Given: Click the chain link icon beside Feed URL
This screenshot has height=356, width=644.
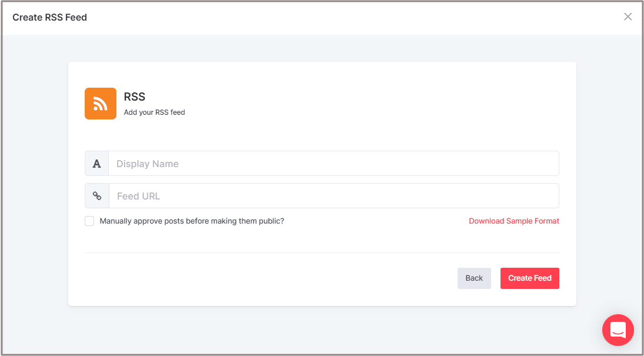Looking at the screenshot, I should pos(97,196).
